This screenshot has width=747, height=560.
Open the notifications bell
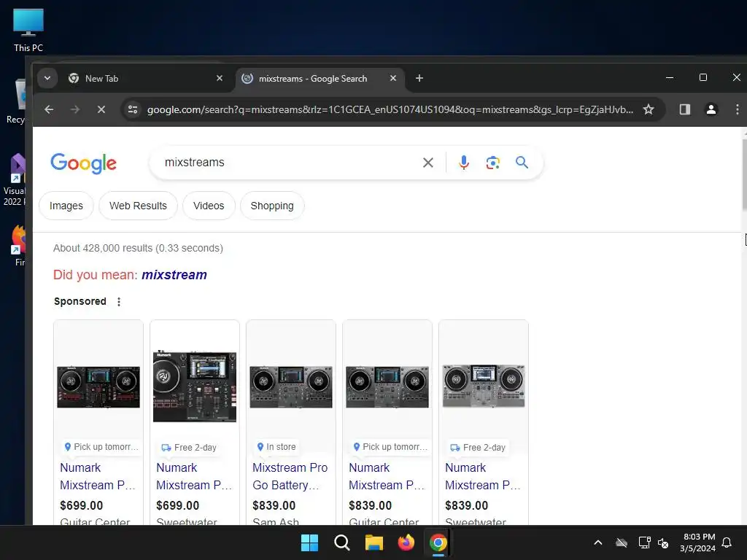pos(727,542)
